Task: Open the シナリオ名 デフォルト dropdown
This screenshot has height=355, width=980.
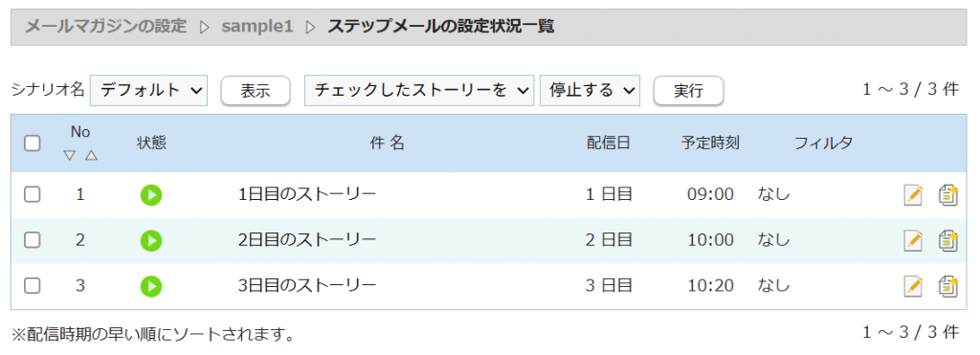Action: [x=148, y=91]
